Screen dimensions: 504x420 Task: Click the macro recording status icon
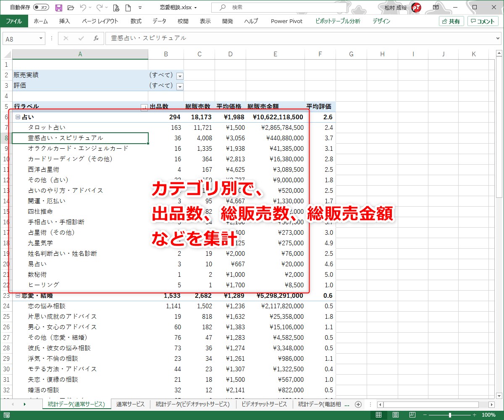pyautogui.click(x=7, y=415)
